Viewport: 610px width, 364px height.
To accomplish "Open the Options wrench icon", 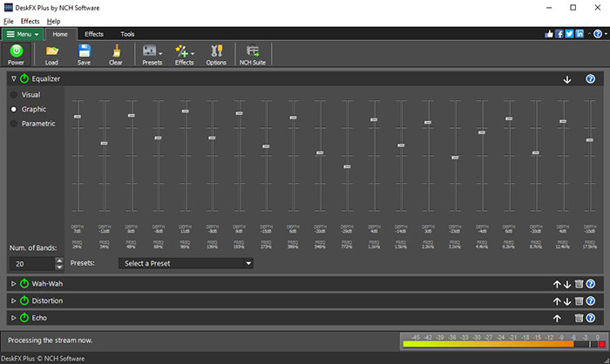I will coord(215,54).
